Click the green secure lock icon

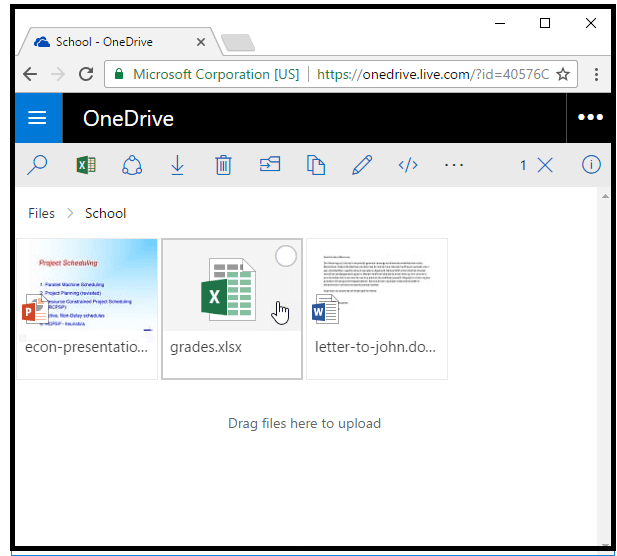coord(119,74)
